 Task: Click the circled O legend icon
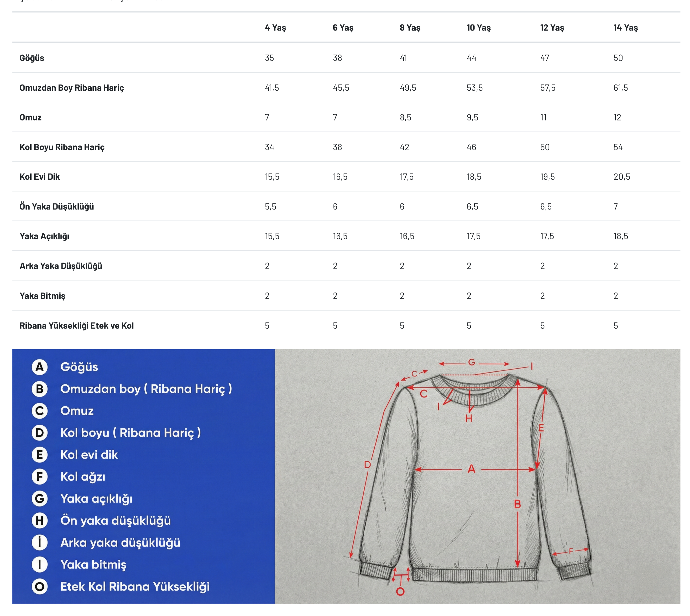point(40,587)
